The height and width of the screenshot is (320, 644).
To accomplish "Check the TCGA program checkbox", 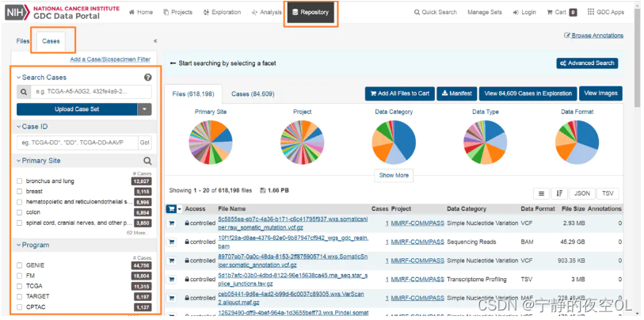I will tap(19, 286).
